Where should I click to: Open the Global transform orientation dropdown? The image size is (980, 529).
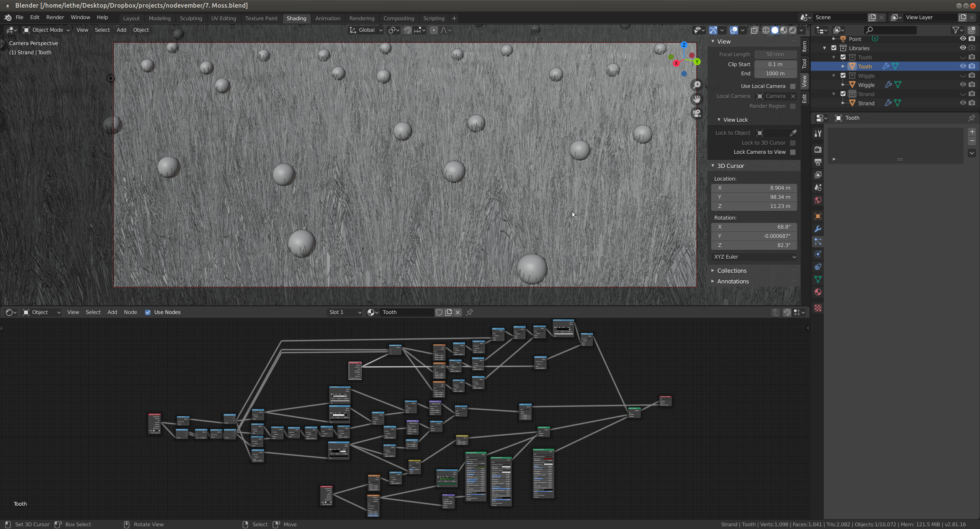(x=366, y=30)
